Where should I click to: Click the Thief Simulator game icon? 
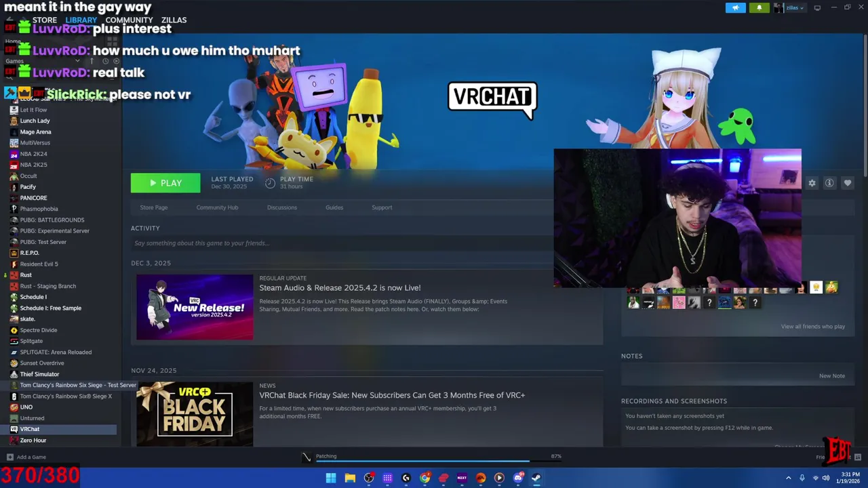click(x=14, y=374)
